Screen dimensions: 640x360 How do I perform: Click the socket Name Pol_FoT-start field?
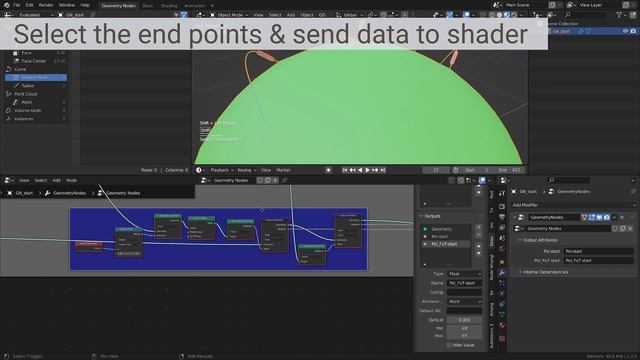point(464,283)
